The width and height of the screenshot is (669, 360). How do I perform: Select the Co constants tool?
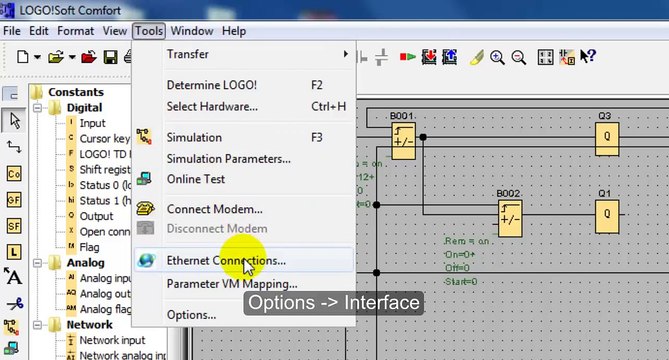click(14, 174)
